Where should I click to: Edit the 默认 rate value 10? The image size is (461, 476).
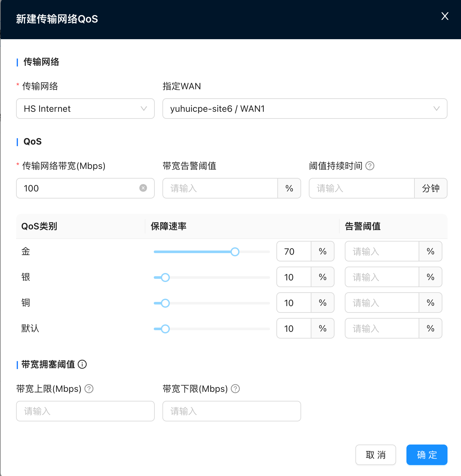point(294,328)
